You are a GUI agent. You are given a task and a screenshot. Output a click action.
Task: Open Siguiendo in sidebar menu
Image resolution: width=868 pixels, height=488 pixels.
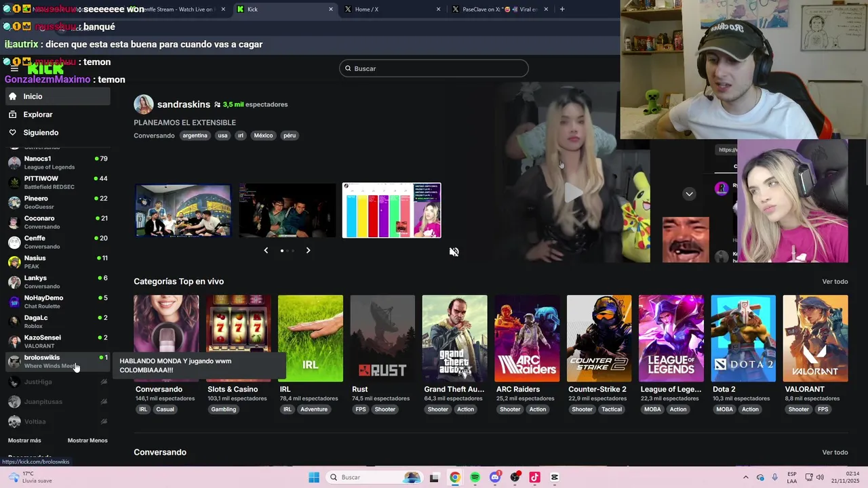[x=58, y=133]
